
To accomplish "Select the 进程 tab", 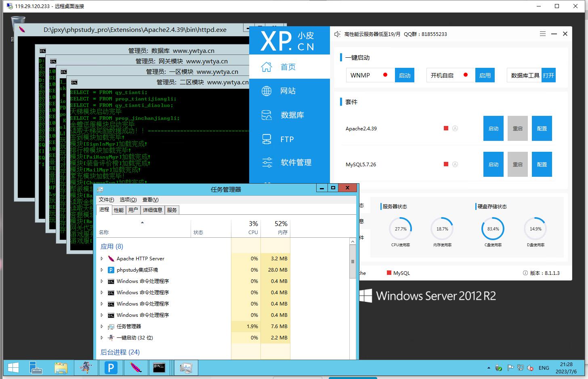I will click(x=104, y=209).
